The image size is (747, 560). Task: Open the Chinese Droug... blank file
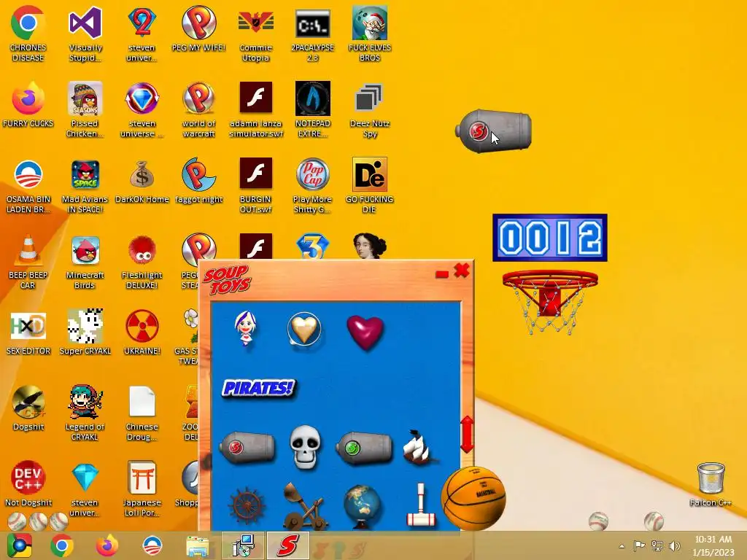point(142,413)
